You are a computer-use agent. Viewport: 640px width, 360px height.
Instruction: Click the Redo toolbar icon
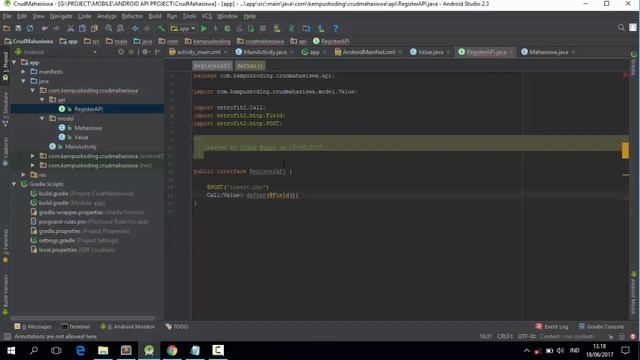coord(56,28)
